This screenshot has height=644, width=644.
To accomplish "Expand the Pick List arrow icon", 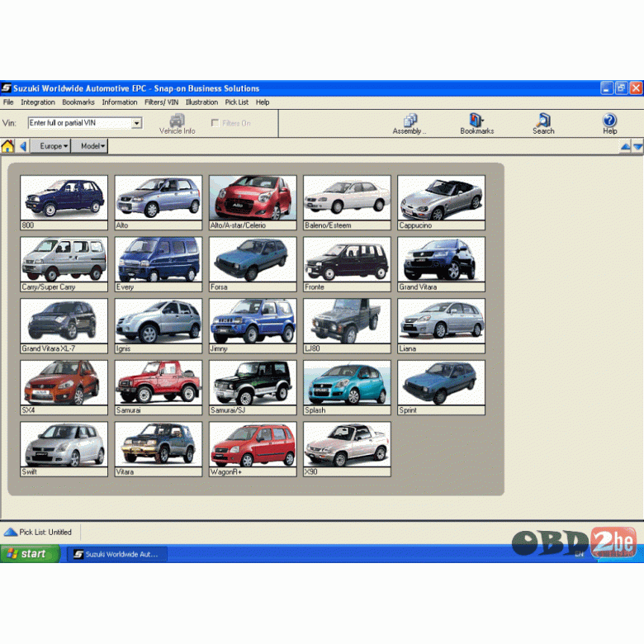I will (10, 532).
